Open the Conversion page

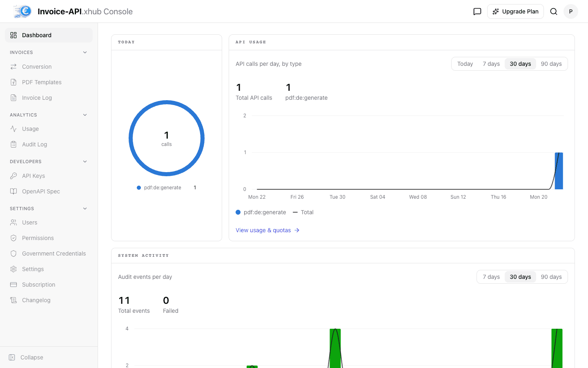click(49, 67)
